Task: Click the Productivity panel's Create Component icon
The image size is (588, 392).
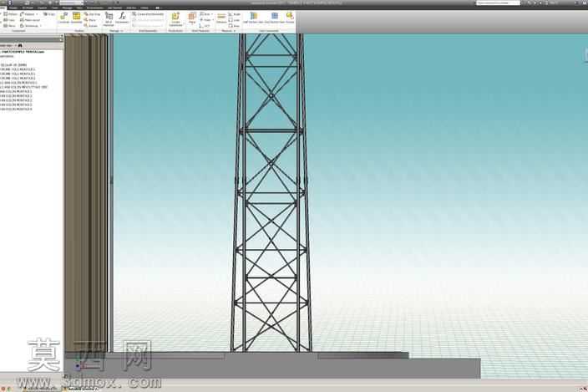Action: (175, 18)
